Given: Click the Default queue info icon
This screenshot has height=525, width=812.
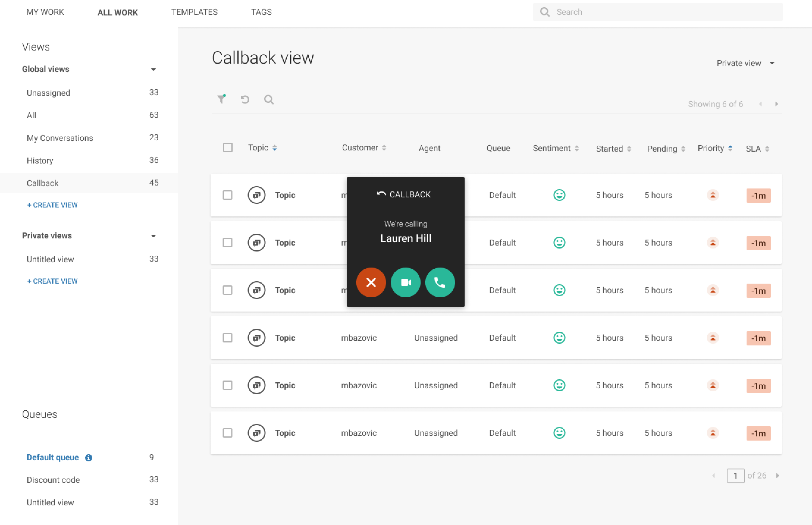Looking at the screenshot, I should pos(88,458).
